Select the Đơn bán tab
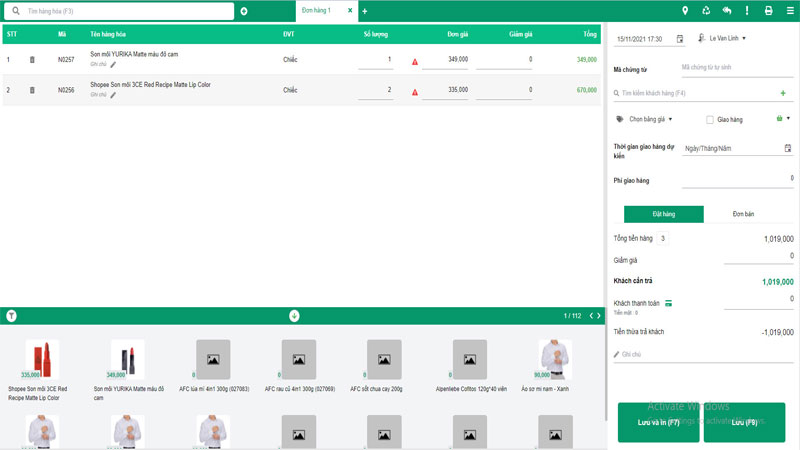The image size is (800, 450). pos(743,214)
